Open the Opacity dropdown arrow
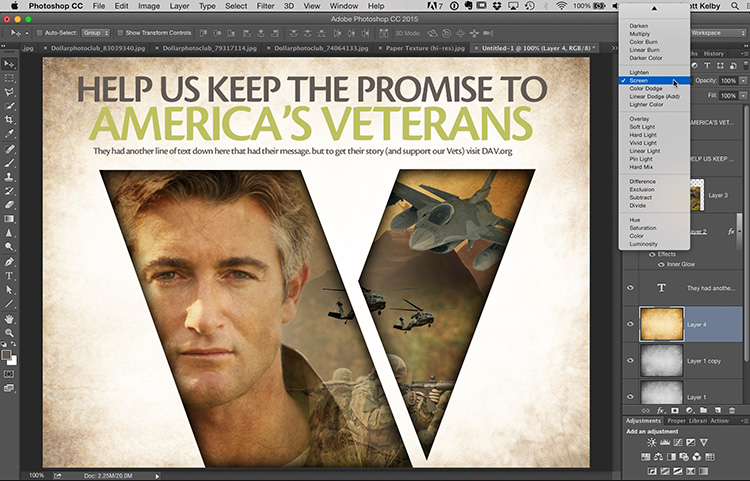 coord(743,81)
